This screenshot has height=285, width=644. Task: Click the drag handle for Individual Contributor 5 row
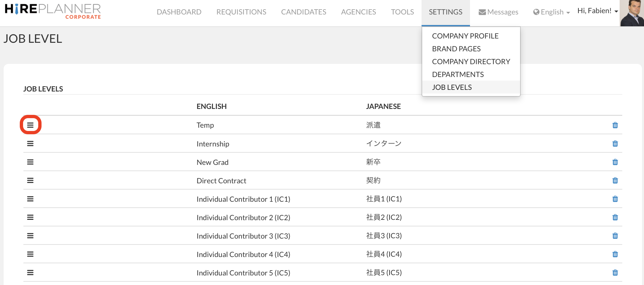tap(30, 272)
